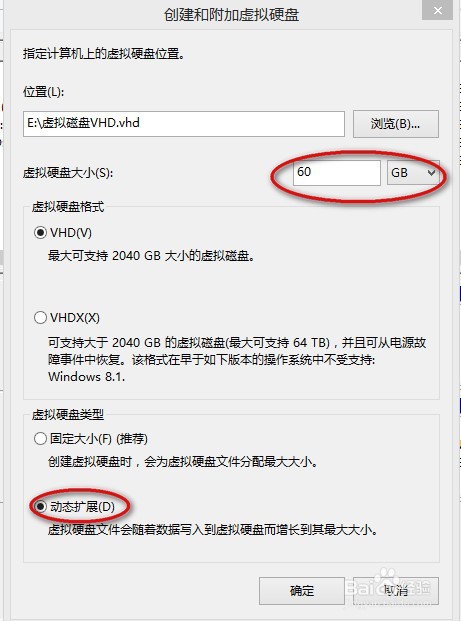Select the VHD(V) format radio button
The width and height of the screenshot is (461, 621).
[x=40, y=232]
